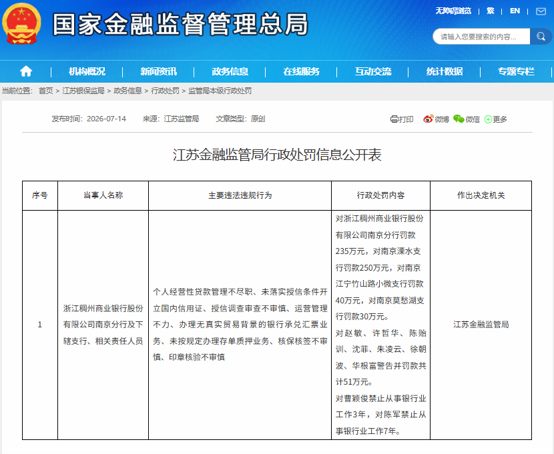This screenshot has width=554, height=454.
Task: Switch to traditional Chinese 繁
Action: tap(490, 11)
